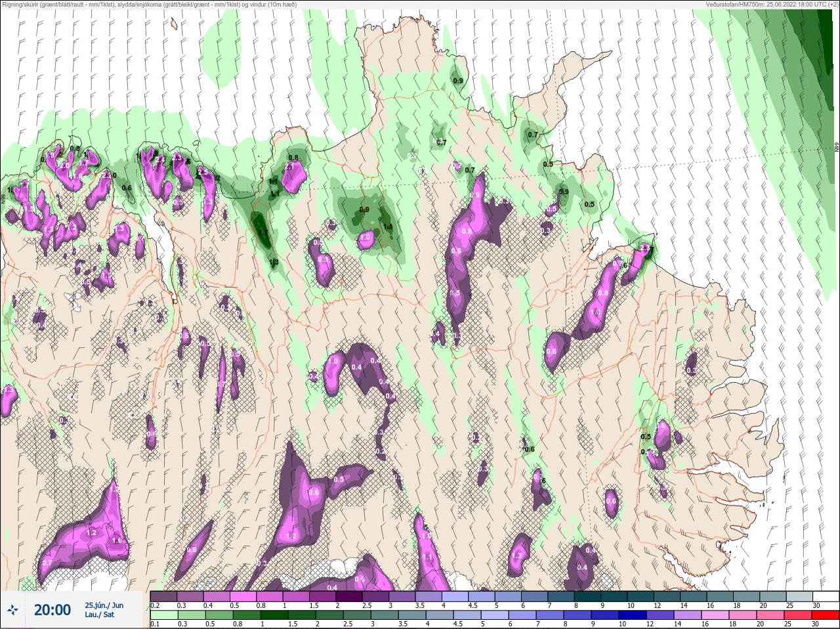840x629 pixels.
Task: Click the 20:00 forecast time label
Action: click(52, 610)
